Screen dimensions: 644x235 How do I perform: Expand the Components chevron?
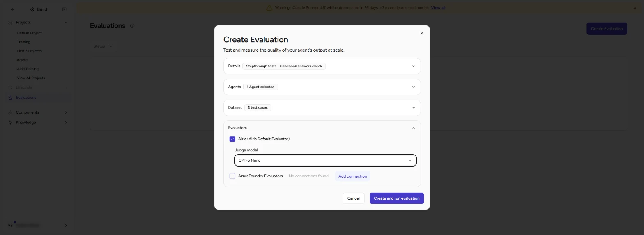[x=66, y=112]
